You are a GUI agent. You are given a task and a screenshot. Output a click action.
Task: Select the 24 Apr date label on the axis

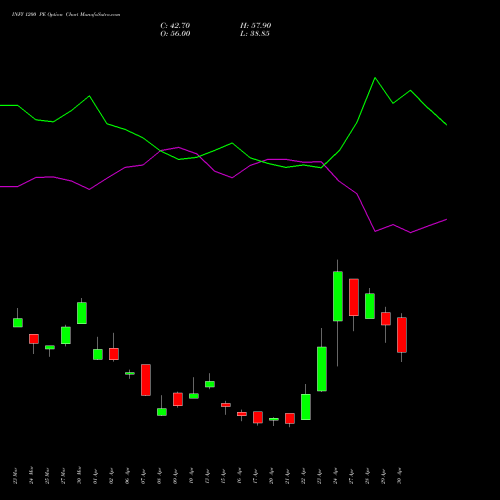[x=335, y=476]
